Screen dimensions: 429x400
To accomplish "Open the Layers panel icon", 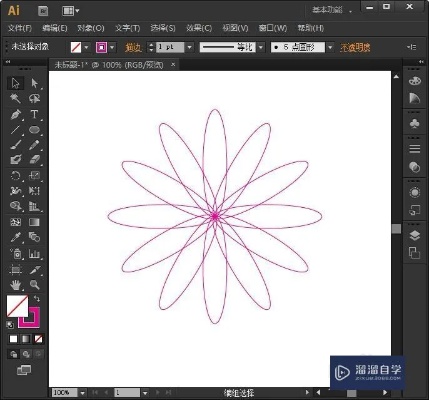I will pyautogui.click(x=414, y=236).
